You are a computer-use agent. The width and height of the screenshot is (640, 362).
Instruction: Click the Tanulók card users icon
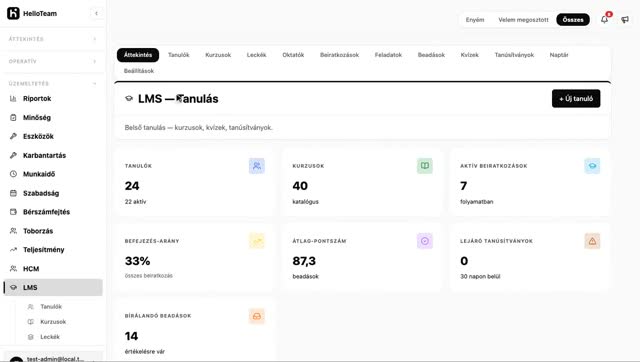point(257,166)
